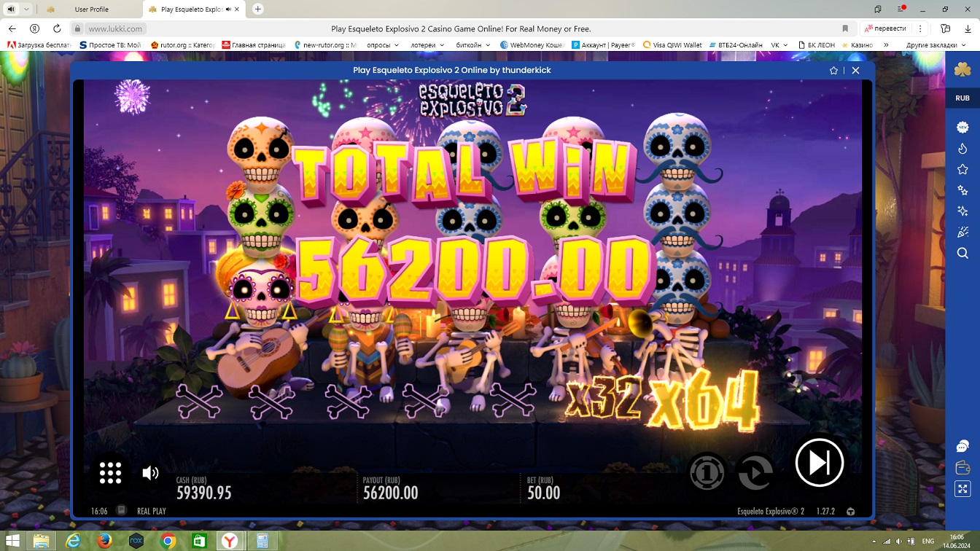Open the browser downloads icon
The width and height of the screenshot is (980, 551).
pyautogui.click(x=966, y=28)
